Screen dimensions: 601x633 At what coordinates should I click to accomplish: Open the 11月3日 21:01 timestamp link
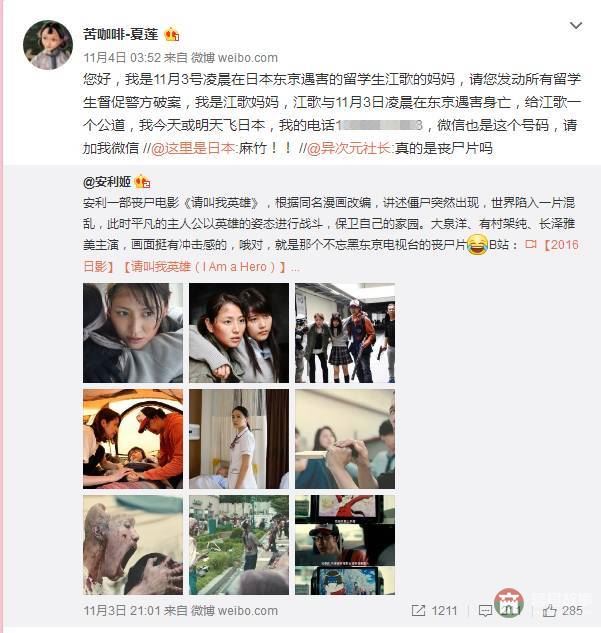[122, 610]
